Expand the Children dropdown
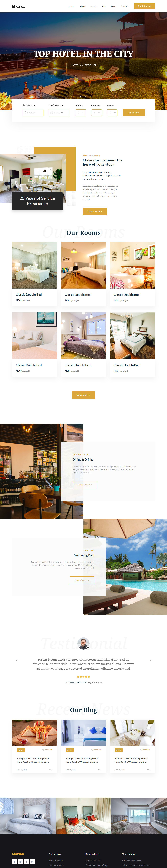This screenshot has height=868, width=167. (96, 113)
